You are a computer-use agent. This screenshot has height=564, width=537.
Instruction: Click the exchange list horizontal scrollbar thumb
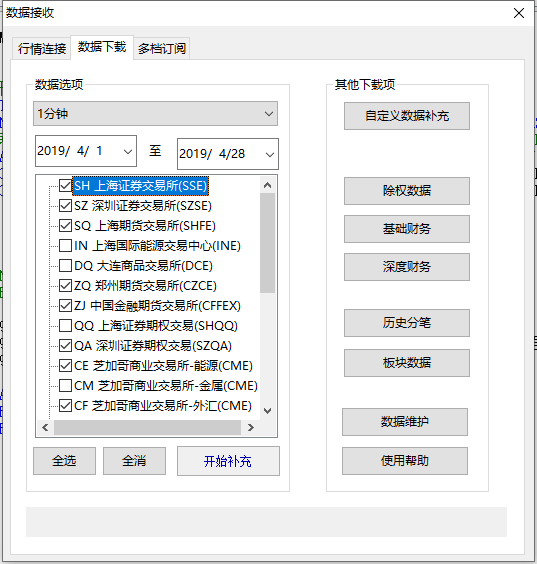click(x=147, y=427)
